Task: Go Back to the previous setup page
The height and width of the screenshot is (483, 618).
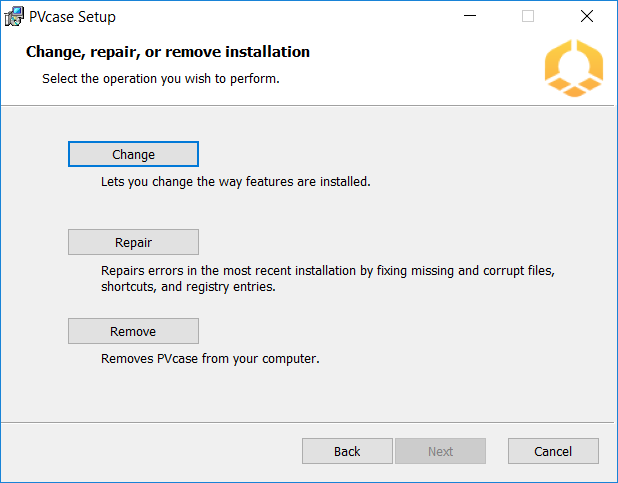Action: click(347, 451)
